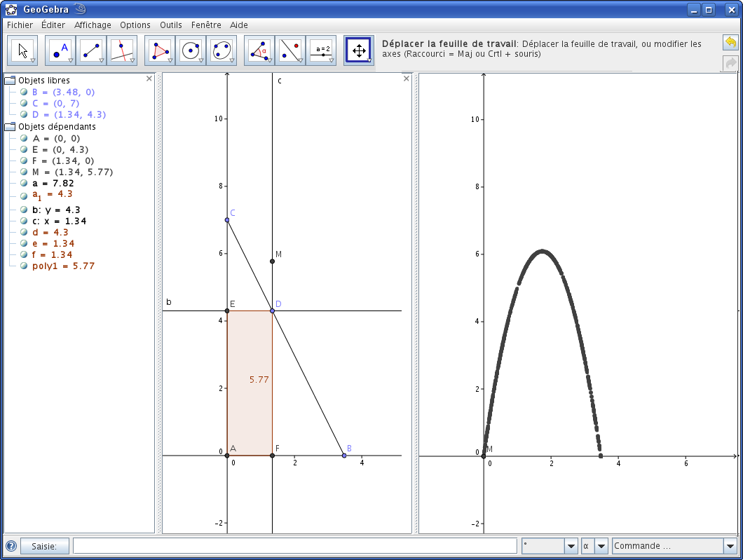This screenshot has height=560, width=743.
Task: Open the alpha Greek letters dropdown
Action: point(601,546)
